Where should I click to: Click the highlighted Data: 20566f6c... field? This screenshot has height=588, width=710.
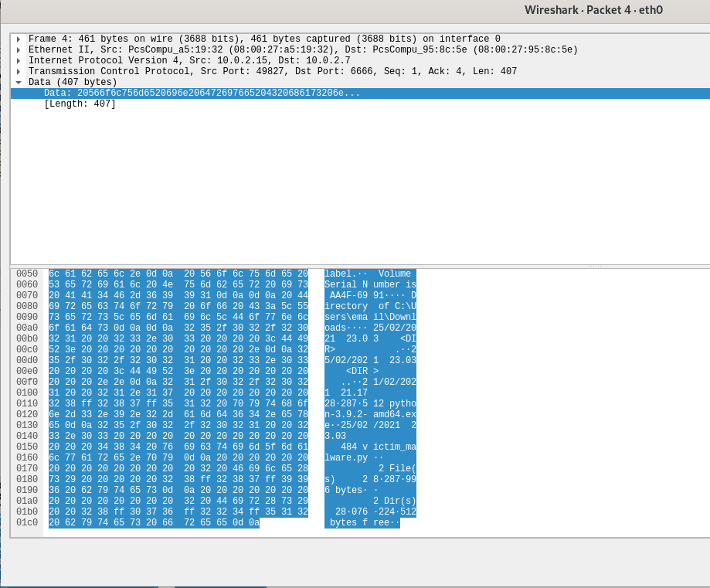pos(202,93)
